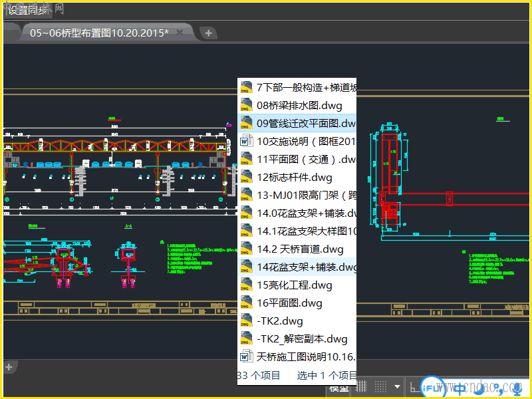Click the 选中 1 个项目 status text

[x=327, y=375]
